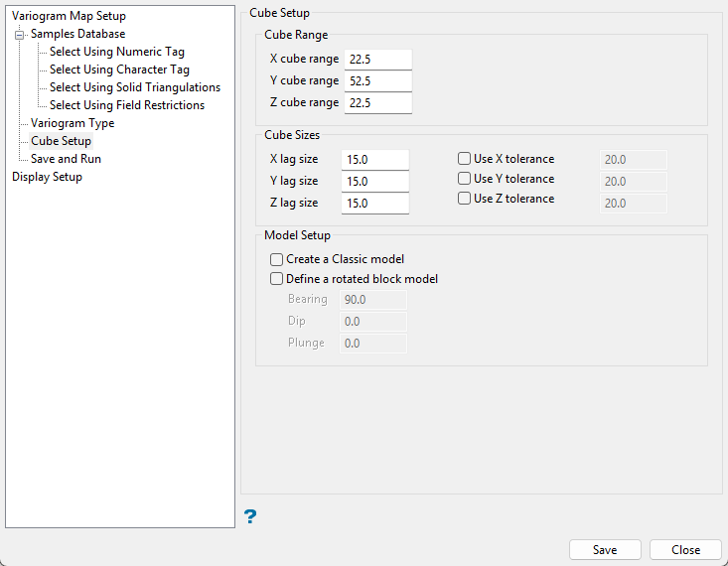Go to Select Using Character Tag
Viewport: 728px width, 566px height.
(119, 70)
